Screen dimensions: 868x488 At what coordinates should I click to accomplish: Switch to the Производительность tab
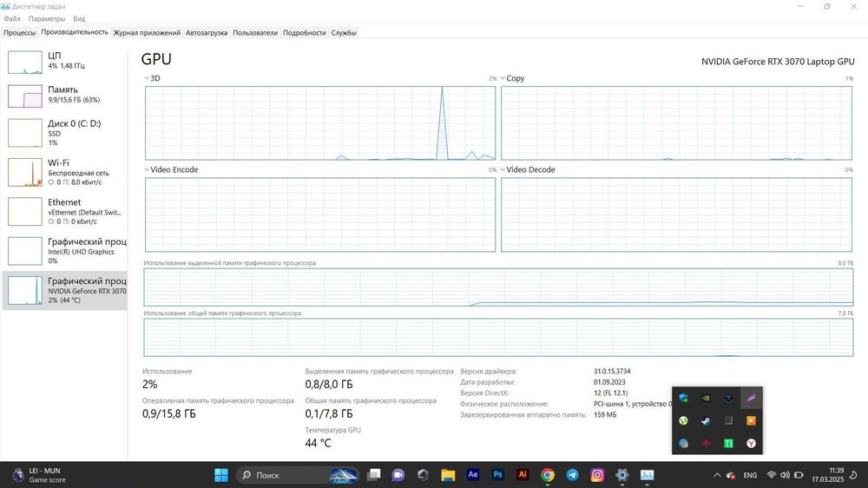click(x=75, y=32)
